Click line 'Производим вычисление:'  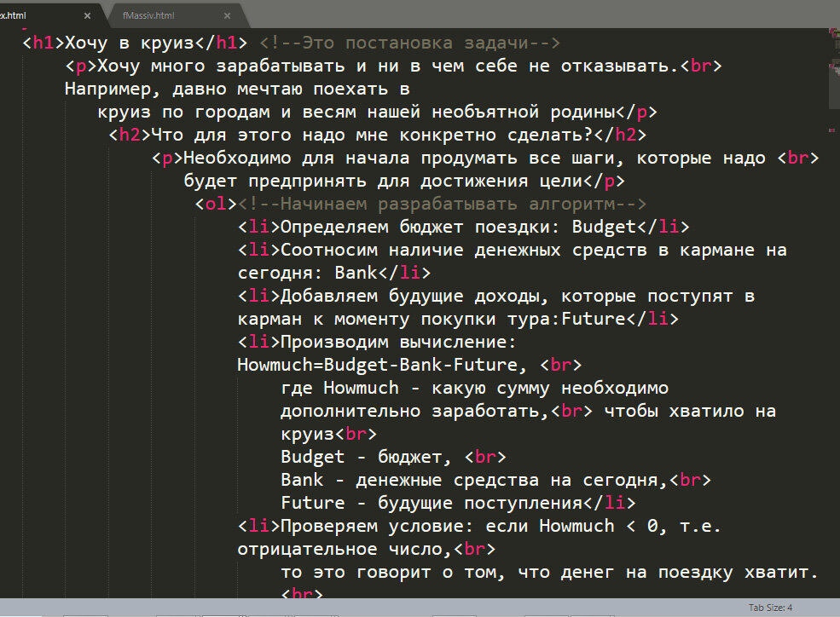[377, 342]
